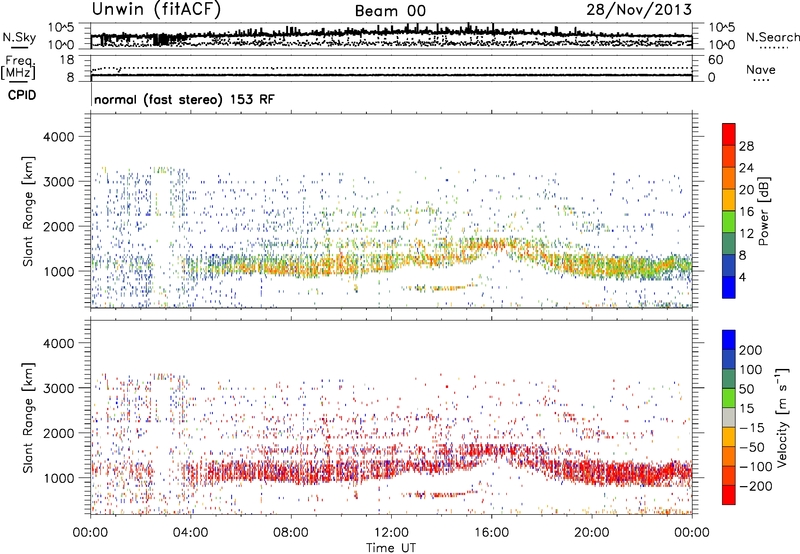Click the 'Beam 00' label
The image size is (800, 554).
[x=390, y=11]
